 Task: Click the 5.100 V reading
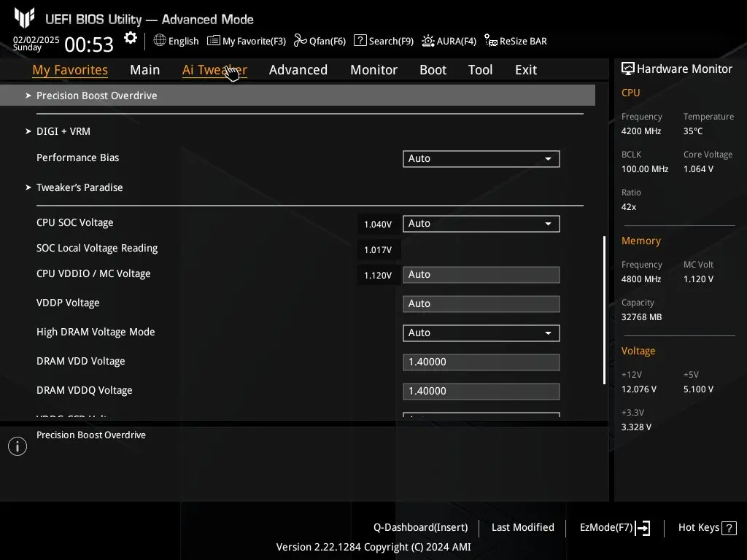[698, 389]
